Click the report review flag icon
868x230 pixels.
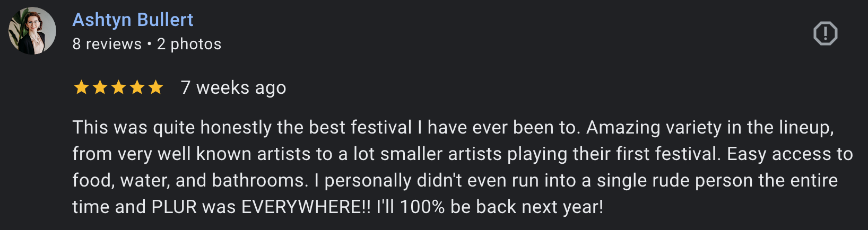(x=825, y=33)
